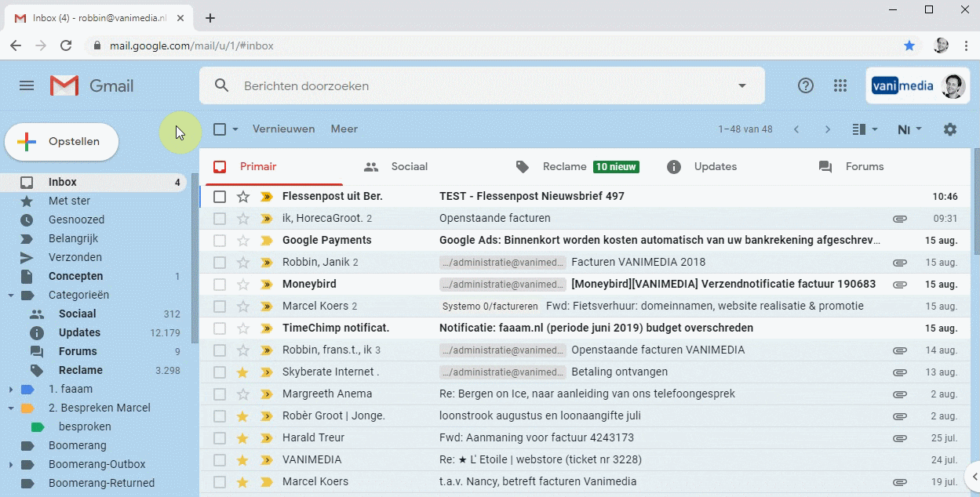Open the main navigation hamburger menu
The width and height of the screenshot is (980, 497).
(x=26, y=85)
